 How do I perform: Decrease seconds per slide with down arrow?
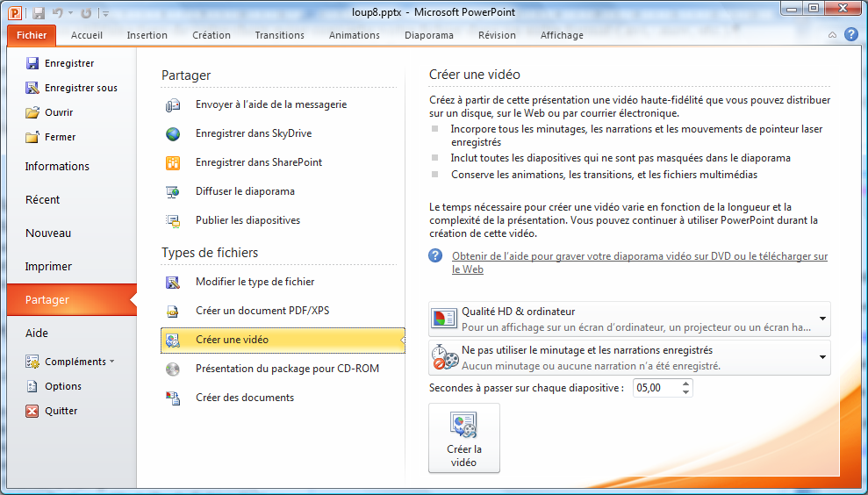pos(685,392)
